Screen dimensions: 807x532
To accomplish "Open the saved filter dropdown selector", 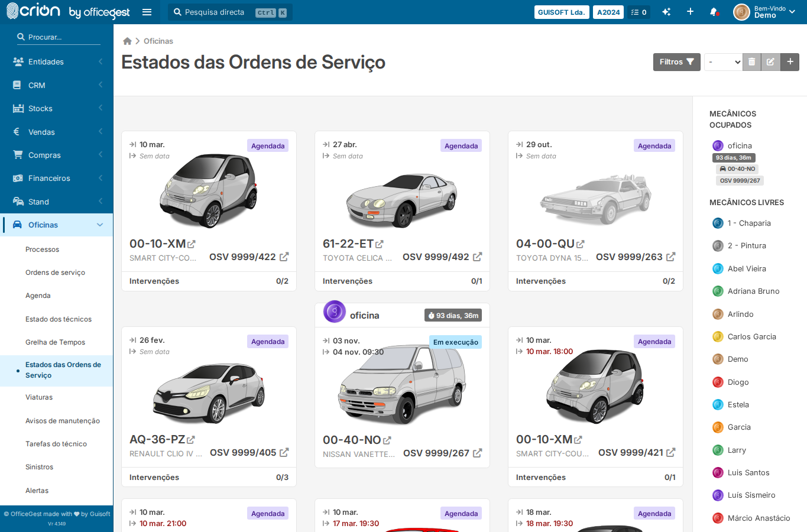I will tap(723, 62).
